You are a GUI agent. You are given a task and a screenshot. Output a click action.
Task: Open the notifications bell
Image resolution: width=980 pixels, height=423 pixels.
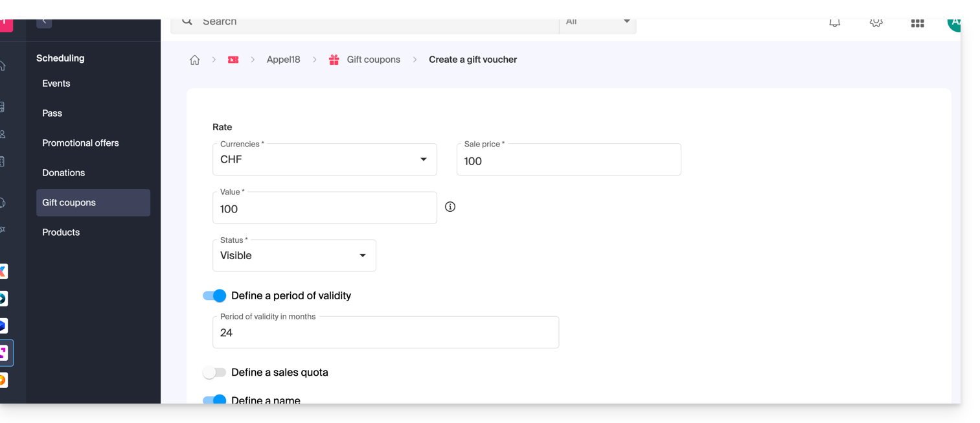tap(834, 23)
